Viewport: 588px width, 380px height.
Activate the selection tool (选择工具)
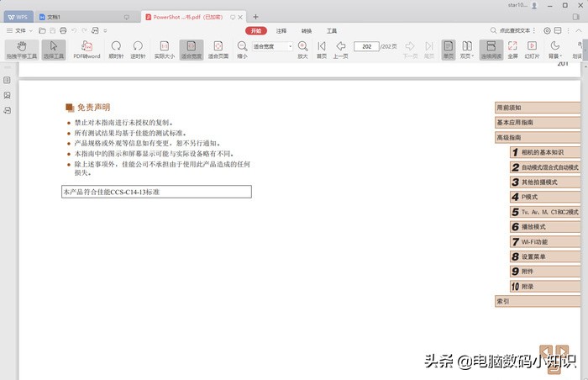coord(53,49)
